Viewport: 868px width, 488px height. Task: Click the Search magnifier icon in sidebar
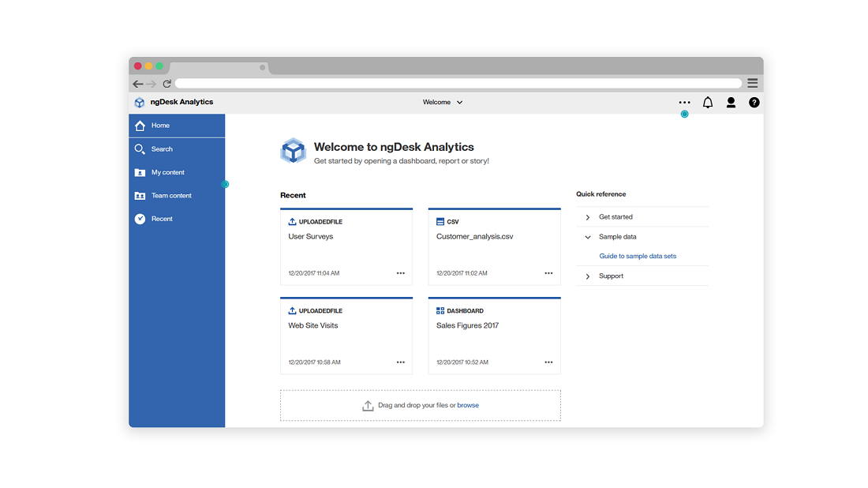(x=140, y=149)
